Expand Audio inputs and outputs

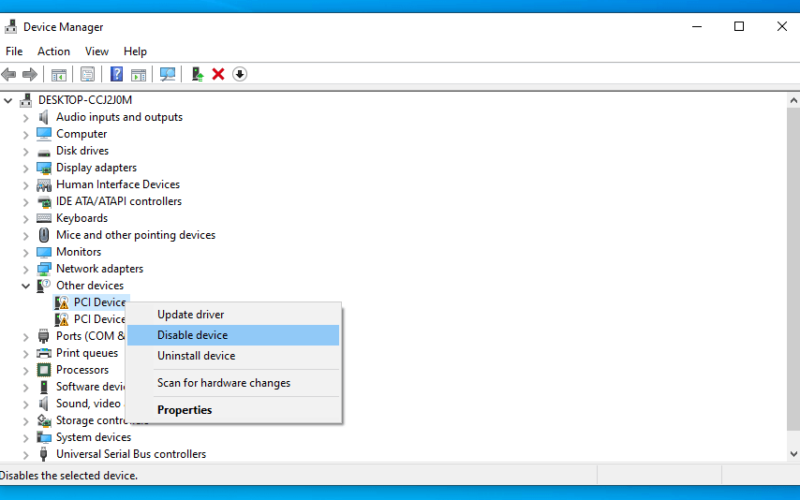click(26, 118)
